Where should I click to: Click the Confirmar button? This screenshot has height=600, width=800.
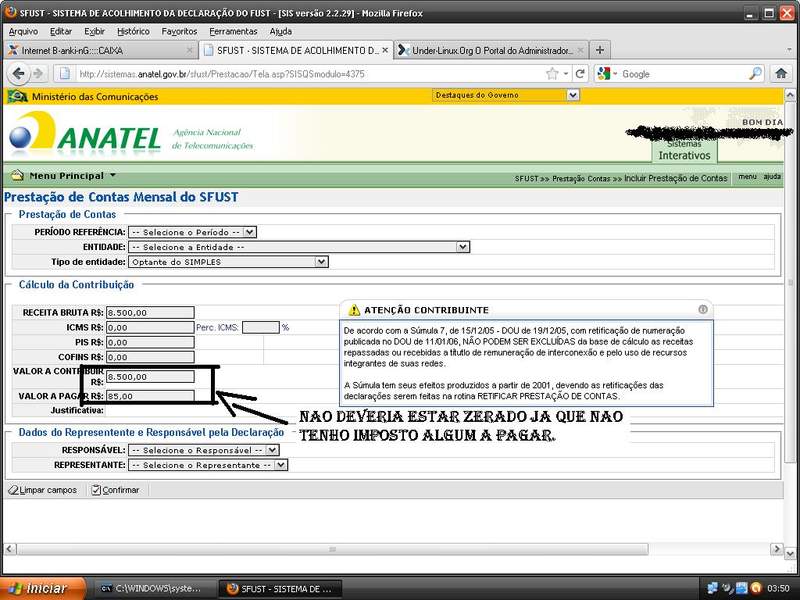115,490
